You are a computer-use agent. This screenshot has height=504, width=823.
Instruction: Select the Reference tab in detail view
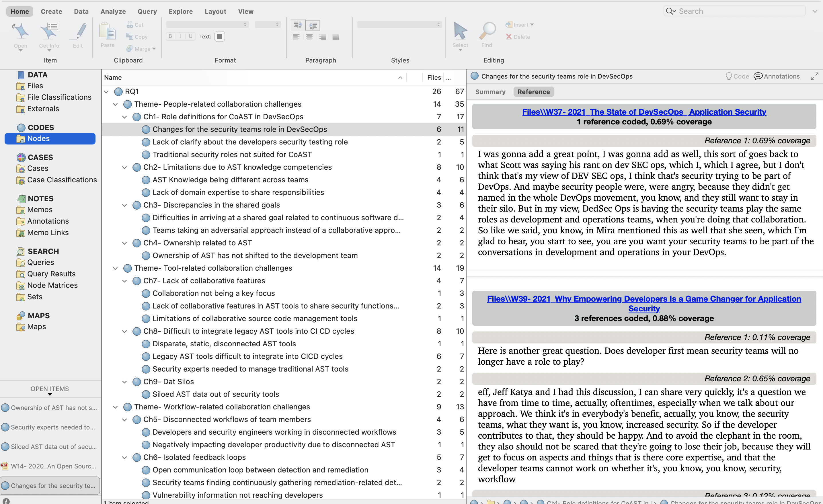[x=533, y=92]
